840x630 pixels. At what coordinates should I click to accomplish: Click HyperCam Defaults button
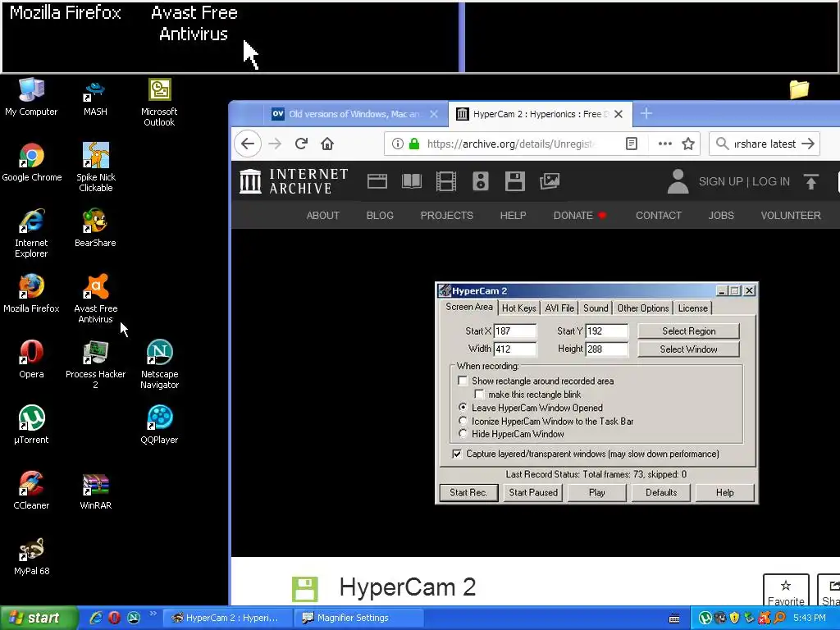tap(661, 492)
